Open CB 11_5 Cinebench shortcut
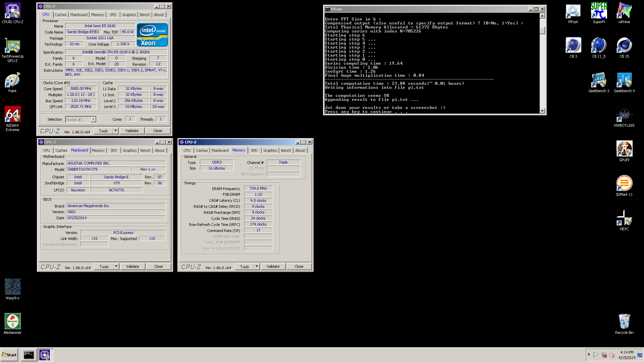644x362 pixels. point(599,48)
